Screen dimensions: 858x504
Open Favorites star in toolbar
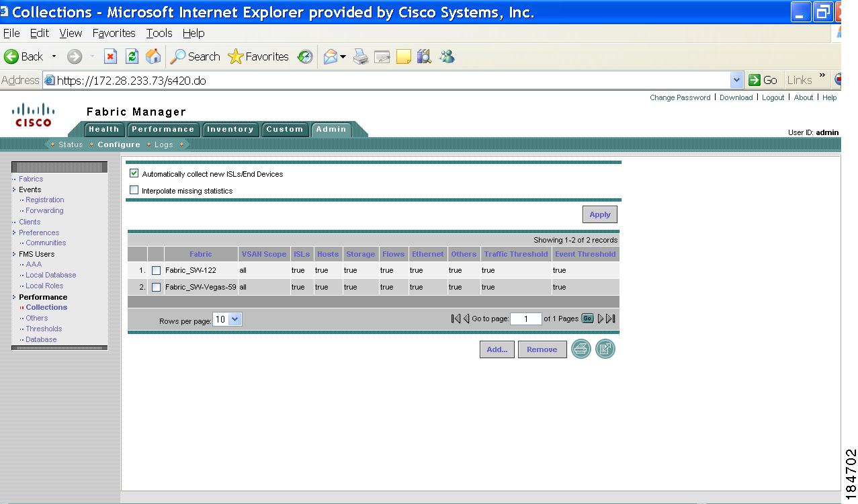click(258, 56)
